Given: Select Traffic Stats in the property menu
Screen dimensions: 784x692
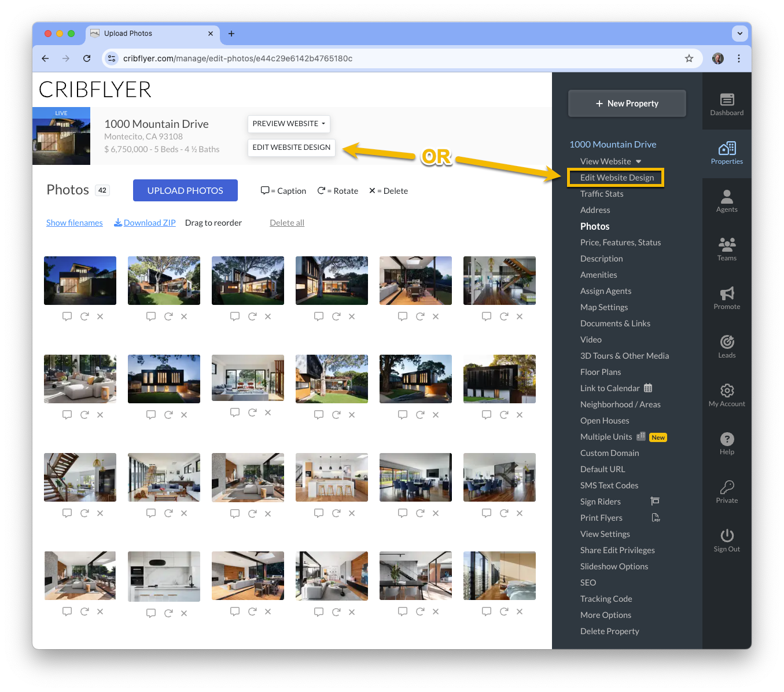Looking at the screenshot, I should point(602,194).
